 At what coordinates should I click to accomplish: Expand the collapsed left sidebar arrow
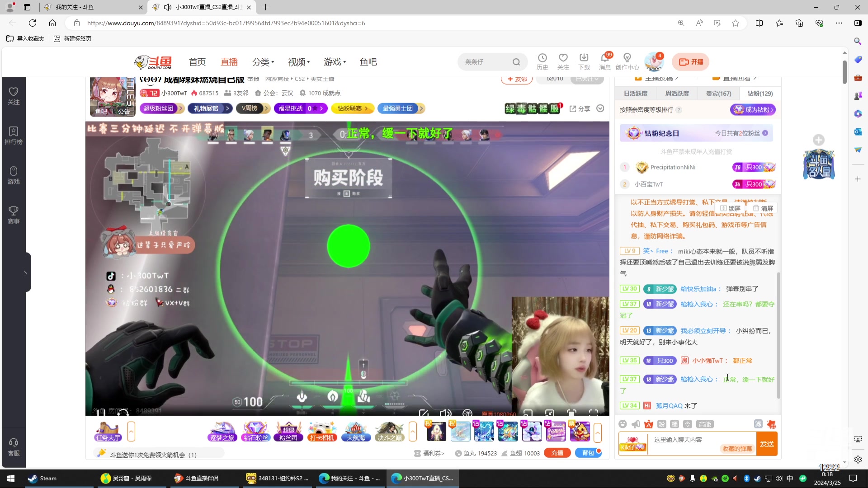26,272
